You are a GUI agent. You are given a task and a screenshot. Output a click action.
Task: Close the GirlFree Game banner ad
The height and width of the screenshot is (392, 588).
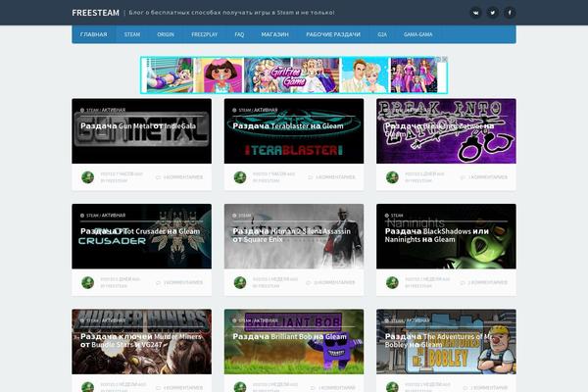coord(445,59)
